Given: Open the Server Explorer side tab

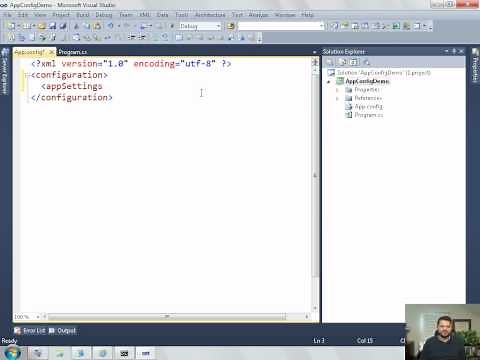Looking at the screenshot, I should [5, 72].
